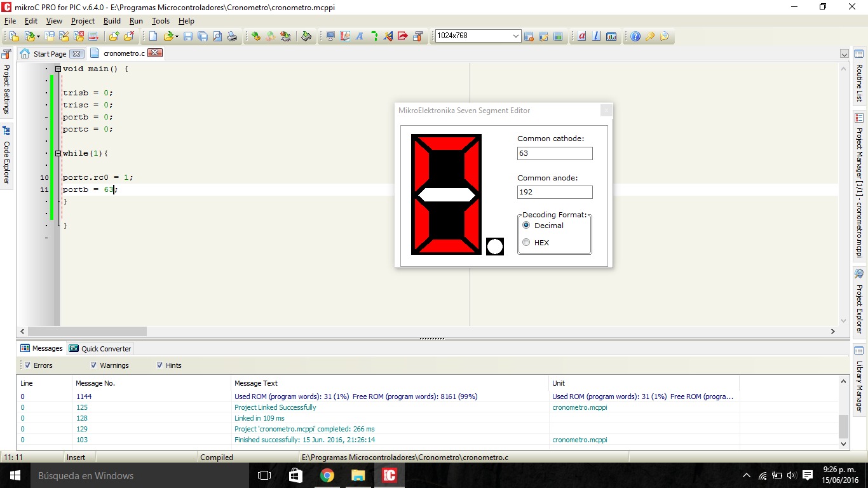Toggle the bottom segment of the display
The height and width of the screenshot is (488, 868).
coord(446,246)
